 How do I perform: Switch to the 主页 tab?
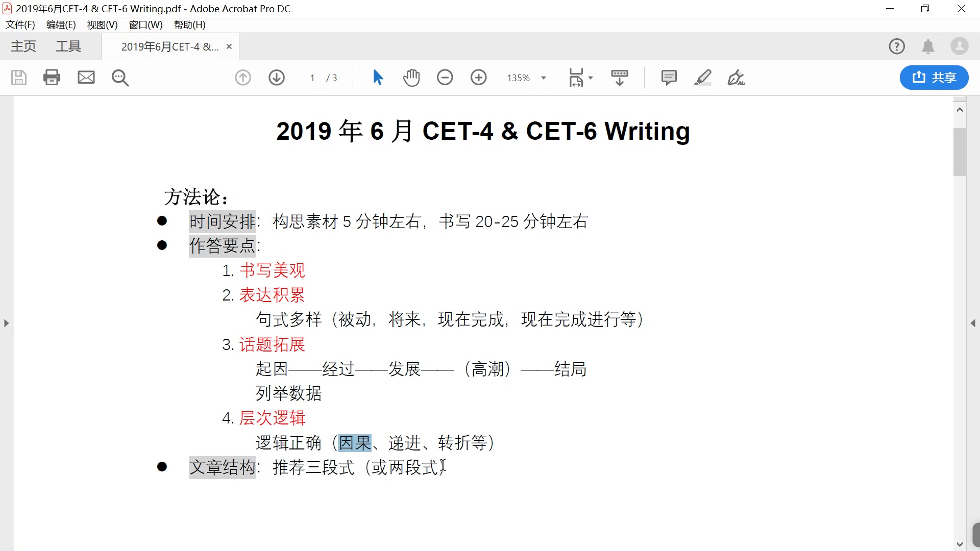(23, 46)
